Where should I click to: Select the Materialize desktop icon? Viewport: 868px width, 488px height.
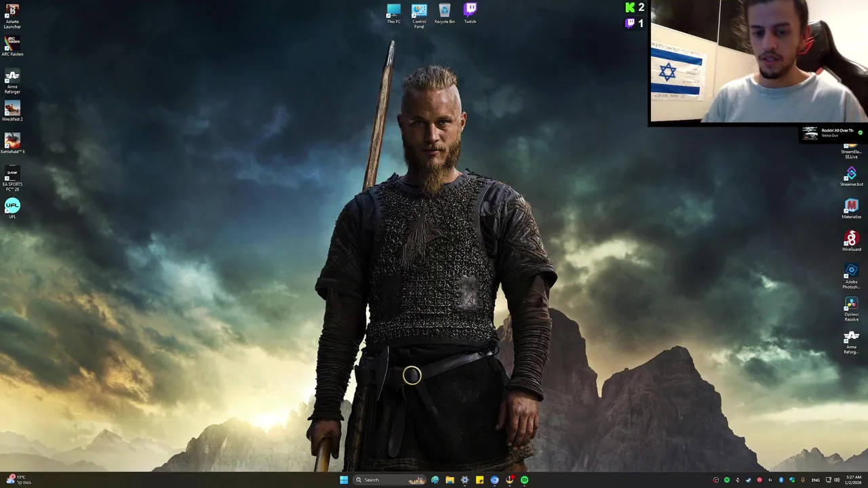pyautogui.click(x=852, y=209)
